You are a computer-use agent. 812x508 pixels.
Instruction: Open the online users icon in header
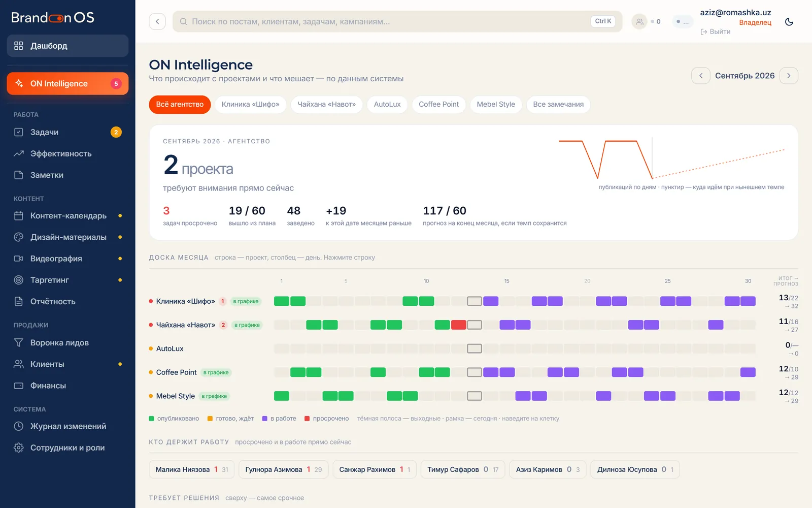coord(639,21)
